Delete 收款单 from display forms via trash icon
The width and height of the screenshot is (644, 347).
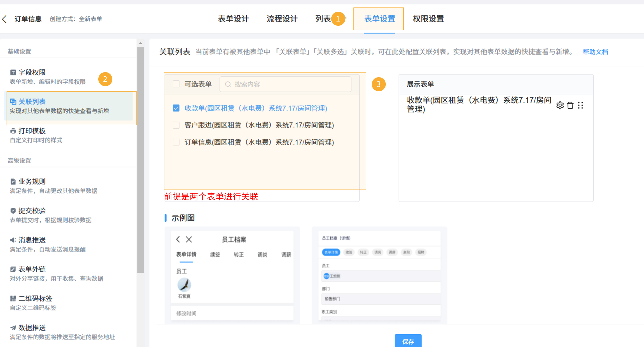[x=570, y=105]
